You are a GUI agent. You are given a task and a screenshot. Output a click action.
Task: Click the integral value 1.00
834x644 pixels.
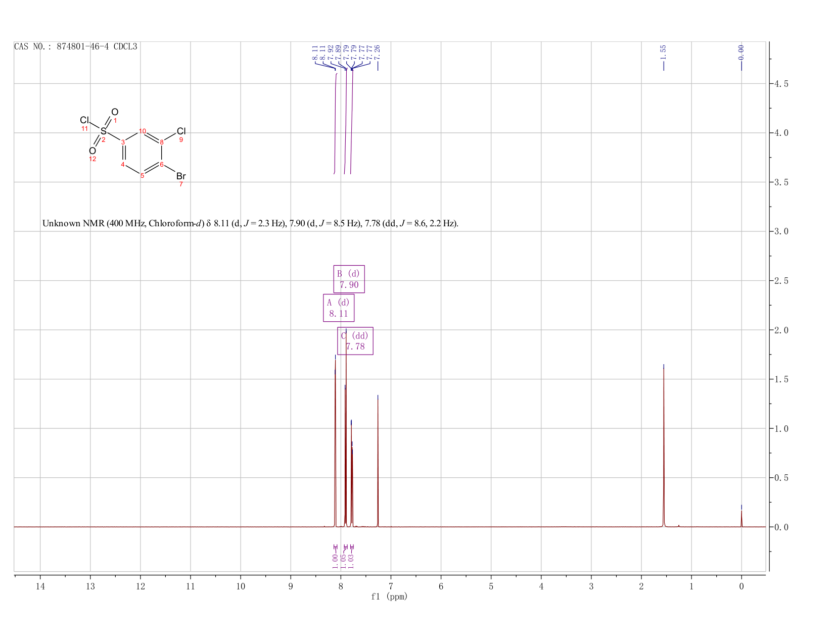335,561
